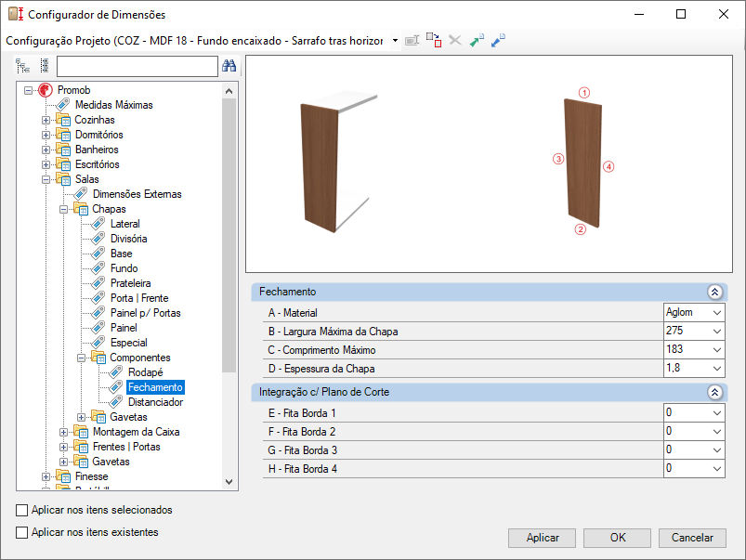Select Fundo tree item
Viewport: 746px width, 560px height.
pos(124,268)
